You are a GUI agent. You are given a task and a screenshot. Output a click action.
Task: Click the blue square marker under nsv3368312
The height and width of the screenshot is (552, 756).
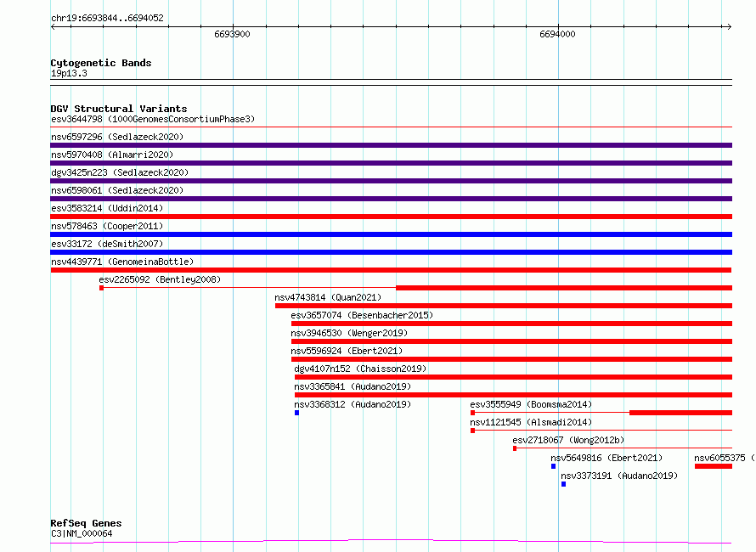(297, 413)
